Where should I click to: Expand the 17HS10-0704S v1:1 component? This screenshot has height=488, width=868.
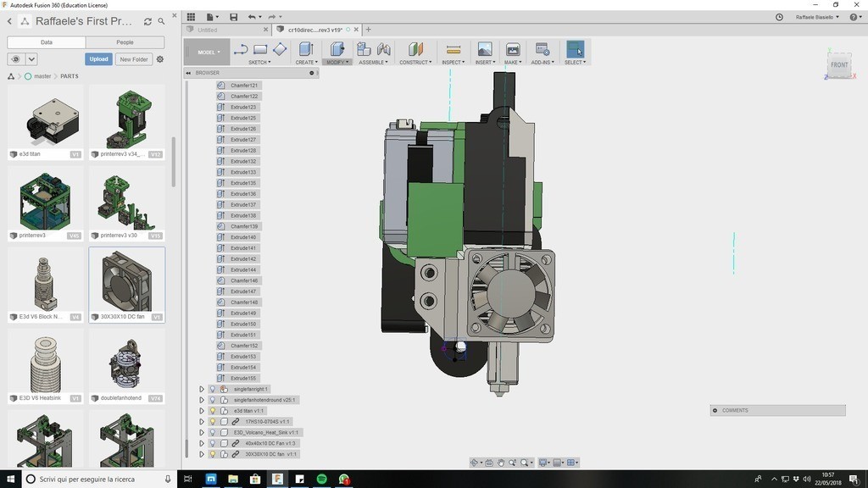click(x=202, y=422)
